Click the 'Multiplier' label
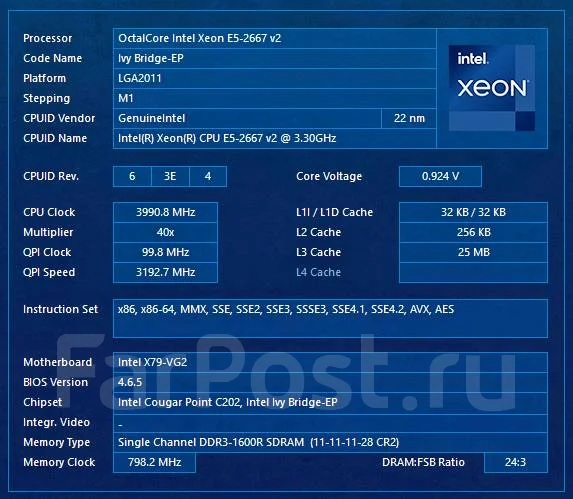The width and height of the screenshot is (573, 499). tap(48, 233)
